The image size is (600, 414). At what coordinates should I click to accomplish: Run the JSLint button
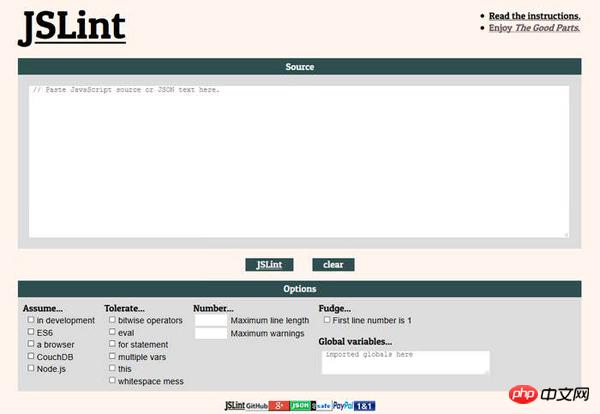269,264
